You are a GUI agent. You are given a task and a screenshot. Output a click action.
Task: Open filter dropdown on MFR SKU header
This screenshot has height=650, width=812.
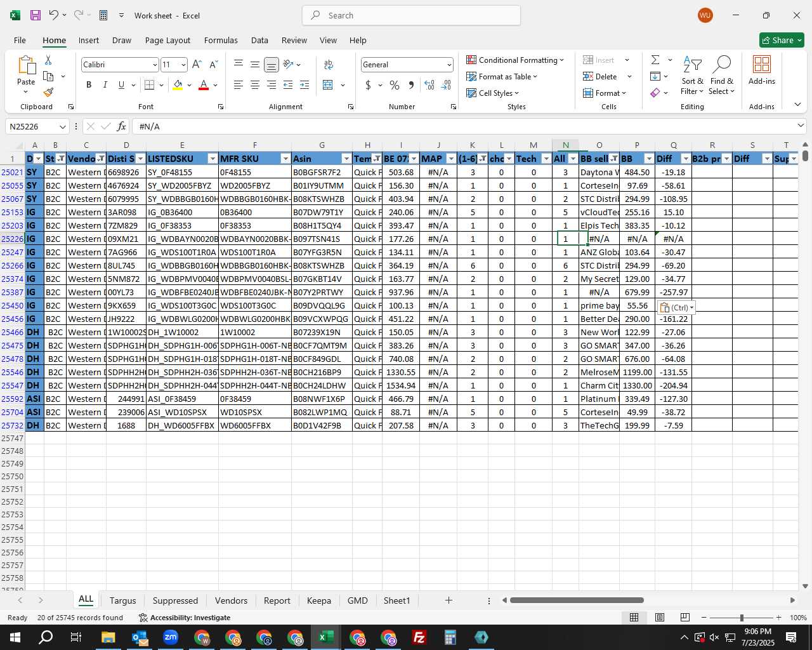pos(285,159)
